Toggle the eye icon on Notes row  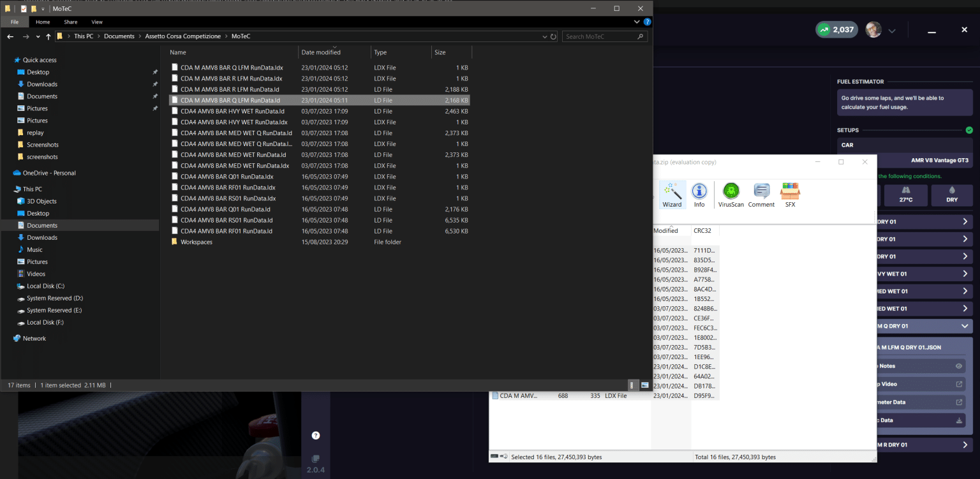[x=958, y=366]
